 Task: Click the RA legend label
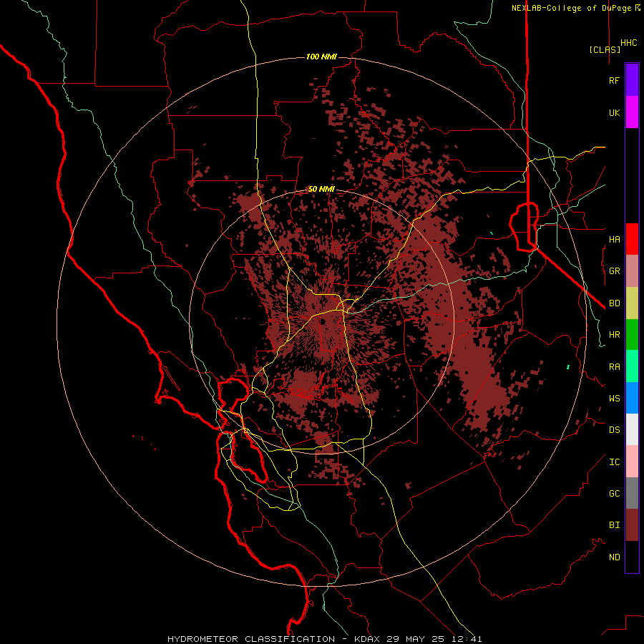tap(615, 367)
